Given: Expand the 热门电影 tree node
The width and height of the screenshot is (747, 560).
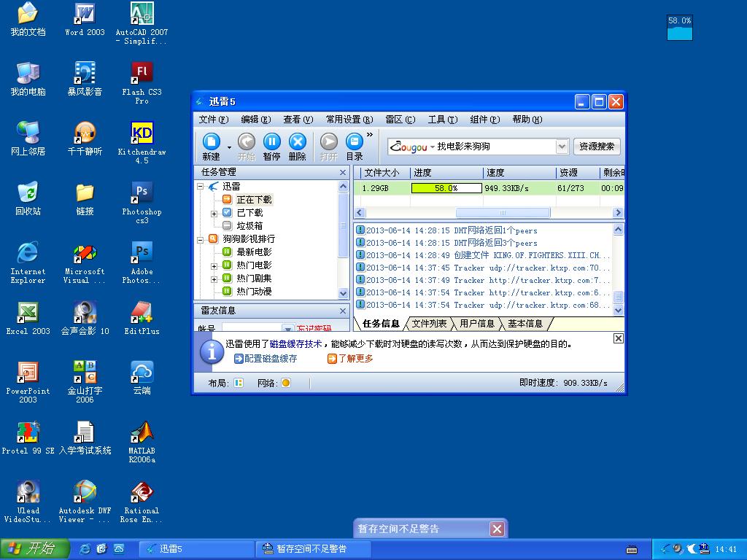Looking at the screenshot, I should (214, 266).
